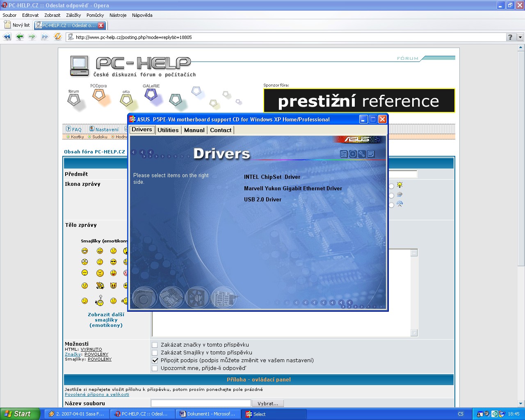
Task: Click the CS language indicator in taskbar
Action: pos(461,414)
